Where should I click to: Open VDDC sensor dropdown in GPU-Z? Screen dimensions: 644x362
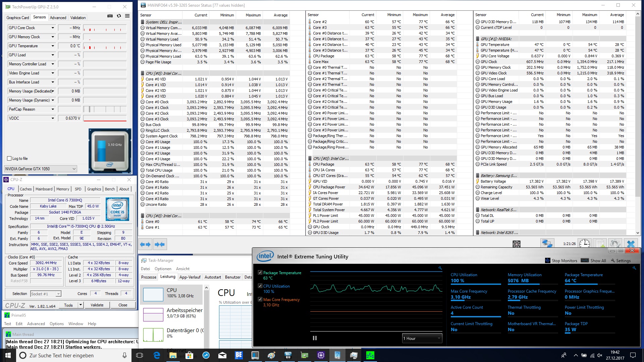[53, 118]
